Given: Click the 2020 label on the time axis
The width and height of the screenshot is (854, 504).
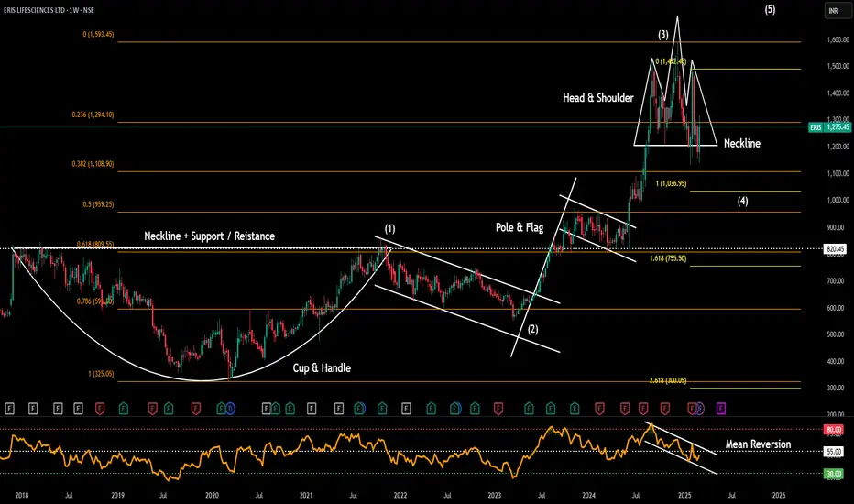Looking at the screenshot, I should [x=212, y=495].
